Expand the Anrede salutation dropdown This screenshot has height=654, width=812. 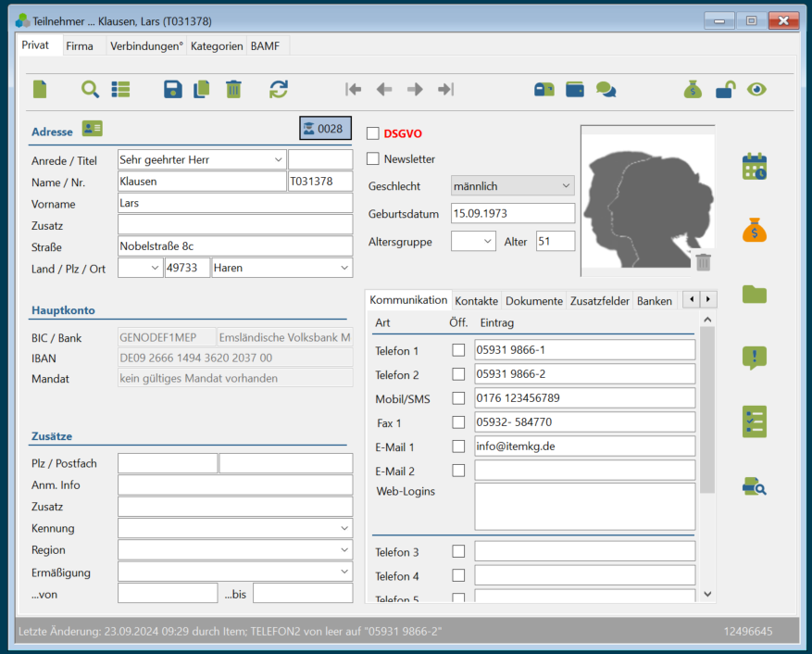pos(278,159)
